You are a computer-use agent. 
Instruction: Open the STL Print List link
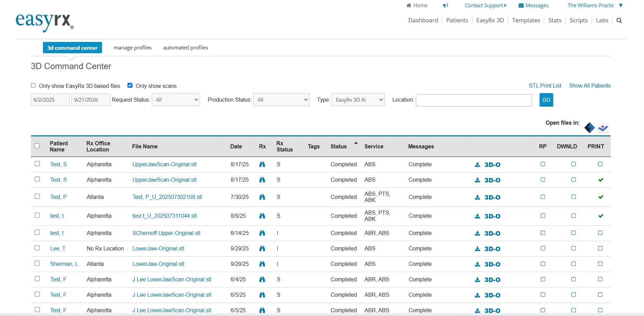[x=545, y=86]
